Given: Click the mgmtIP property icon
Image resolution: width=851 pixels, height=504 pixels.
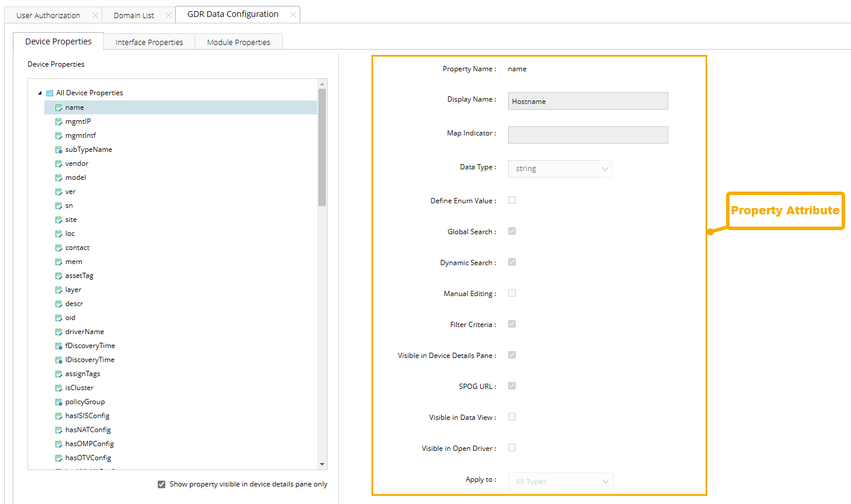Looking at the screenshot, I should 59,121.
